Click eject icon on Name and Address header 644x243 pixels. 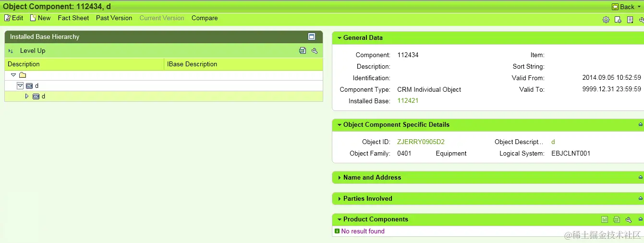coord(641,177)
